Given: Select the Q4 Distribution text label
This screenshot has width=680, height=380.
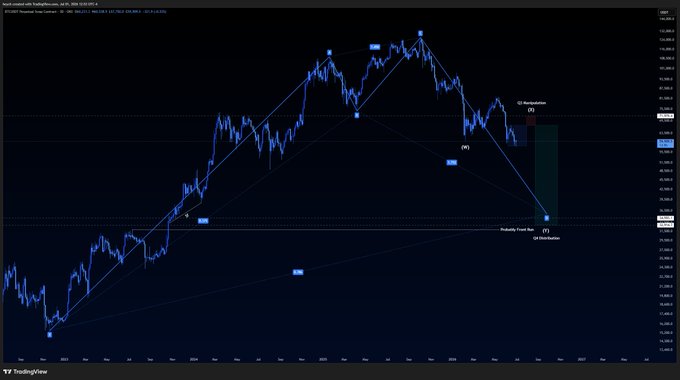Looking at the screenshot, I should 546,238.
